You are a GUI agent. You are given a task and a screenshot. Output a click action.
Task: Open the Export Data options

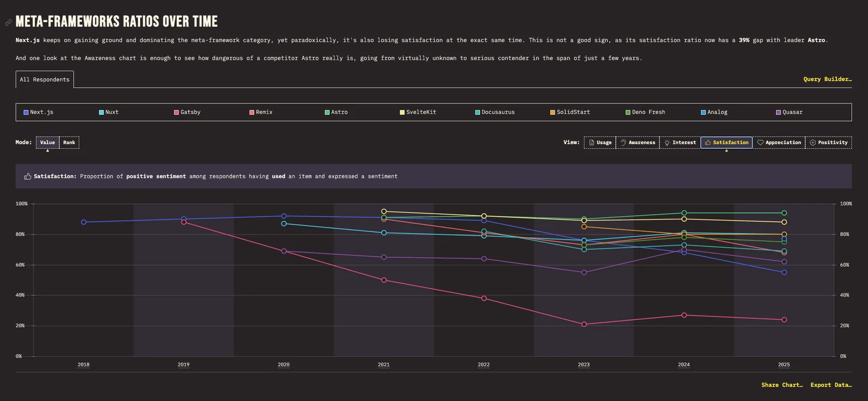(x=831, y=385)
